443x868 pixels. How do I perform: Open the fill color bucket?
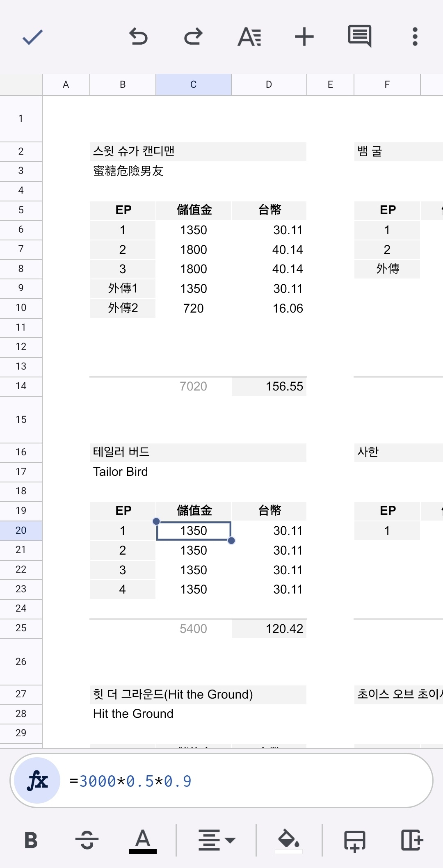(289, 841)
